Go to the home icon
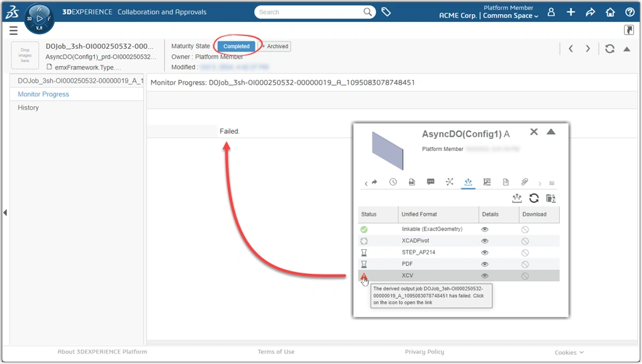 [610, 12]
